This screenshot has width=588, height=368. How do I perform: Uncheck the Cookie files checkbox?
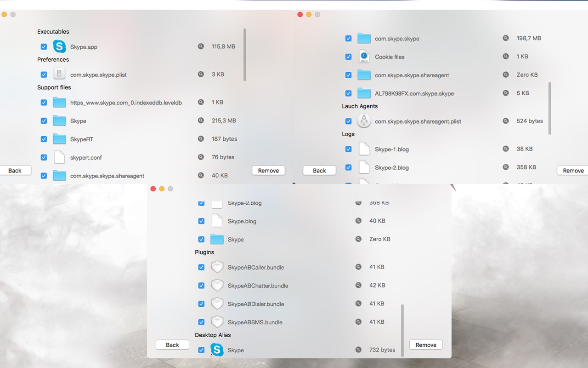point(348,56)
